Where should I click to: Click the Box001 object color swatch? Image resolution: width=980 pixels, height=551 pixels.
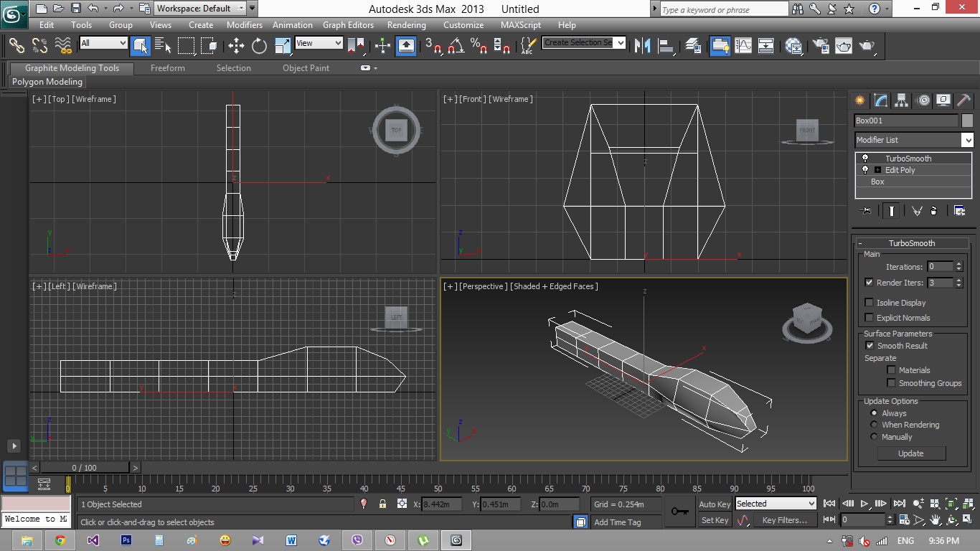coord(967,121)
